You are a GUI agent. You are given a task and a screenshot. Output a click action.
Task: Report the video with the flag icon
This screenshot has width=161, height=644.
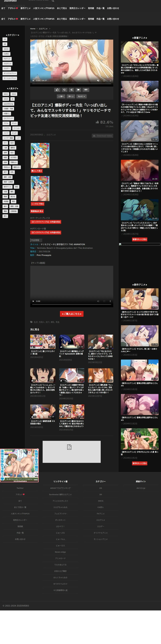78,90
